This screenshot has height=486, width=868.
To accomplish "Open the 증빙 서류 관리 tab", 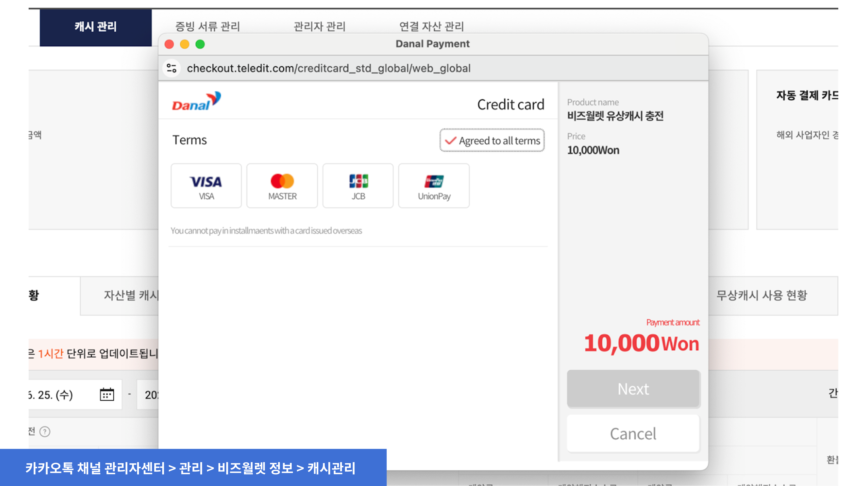I will click(208, 26).
